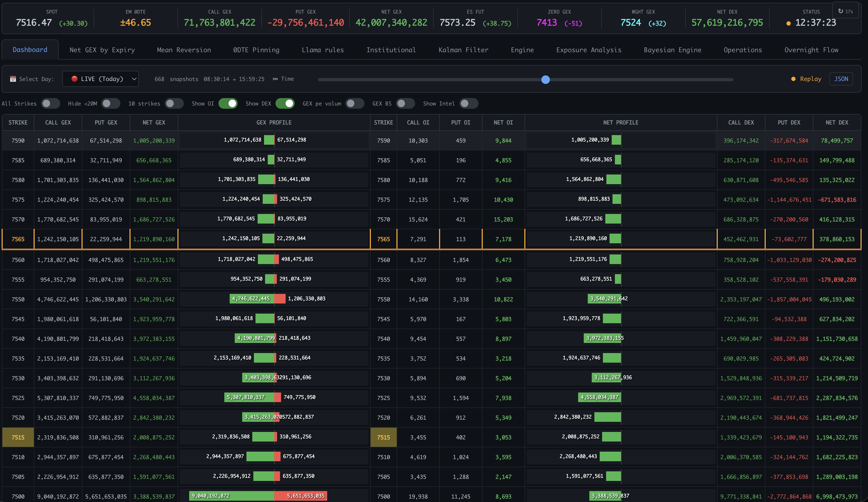Click the Replay label
This screenshot has height=502, width=868.
(810, 79)
